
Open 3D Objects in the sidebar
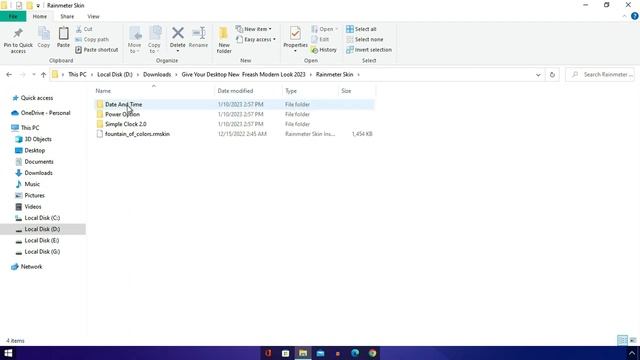point(33,139)
